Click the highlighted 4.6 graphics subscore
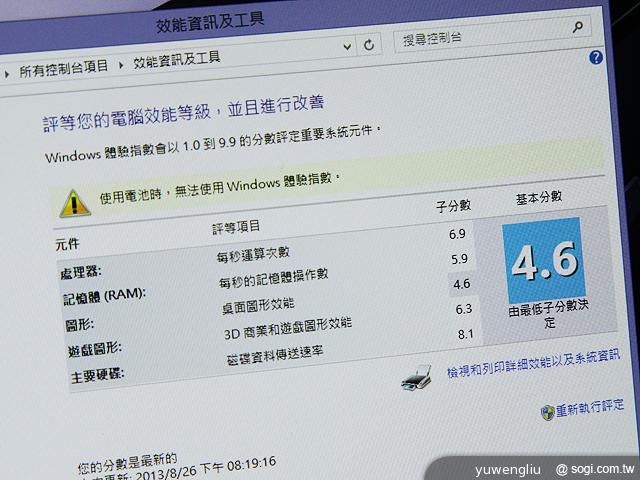Screen dimensions: 640x480 462,284
